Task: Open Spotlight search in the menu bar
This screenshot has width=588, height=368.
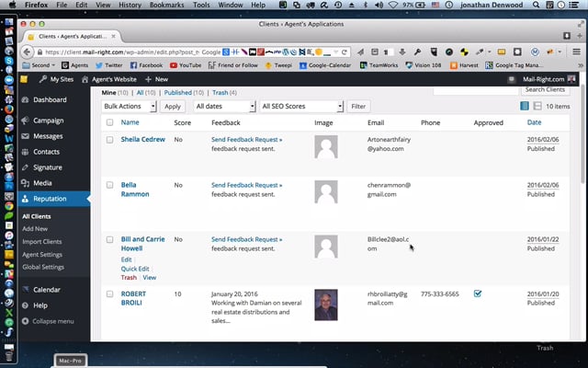Action: pos(537,5)
